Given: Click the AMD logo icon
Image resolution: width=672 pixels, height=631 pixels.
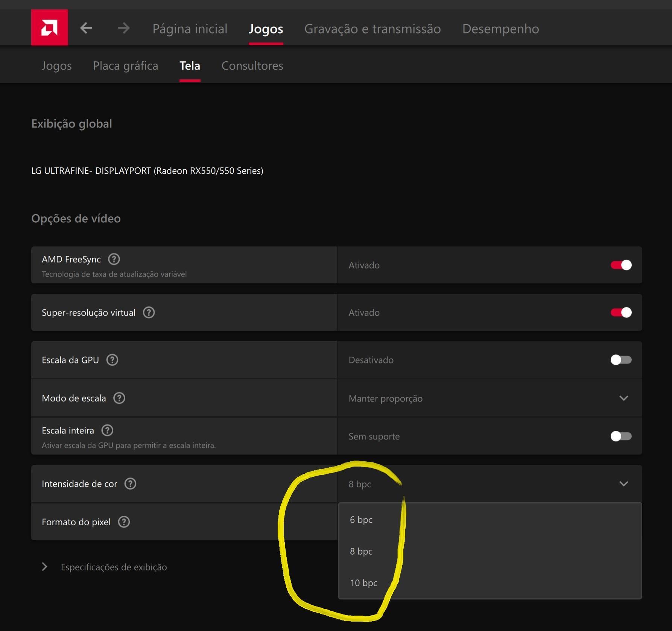Looking at the screenshot, I should pyautogui.click(x=50, y=27).
